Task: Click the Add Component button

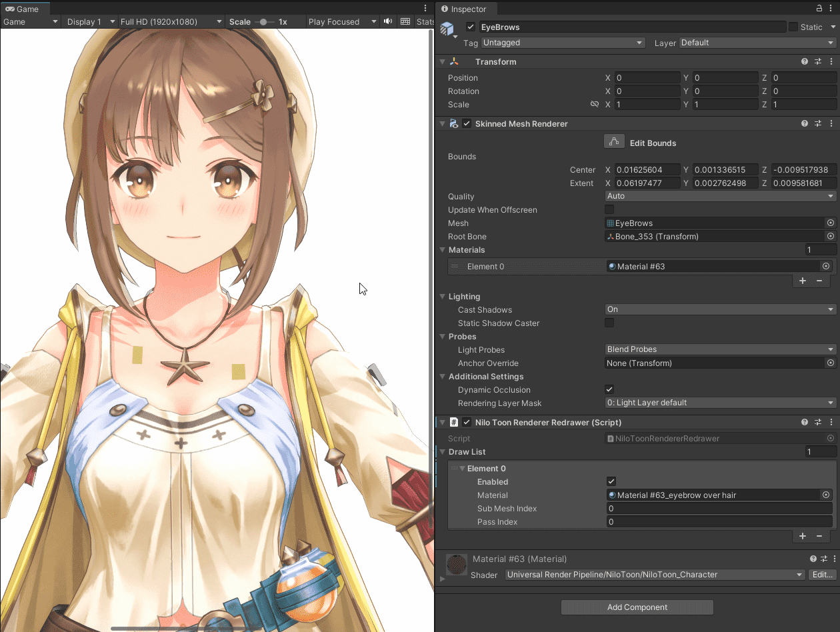Action: [637, 607]
